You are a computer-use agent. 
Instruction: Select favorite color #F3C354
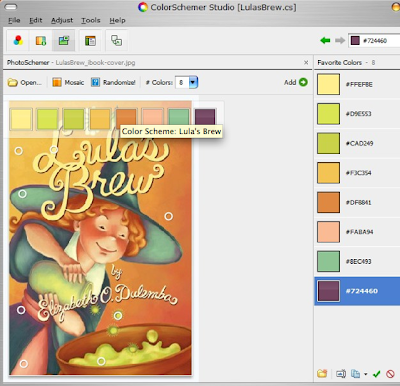point(357,173)
